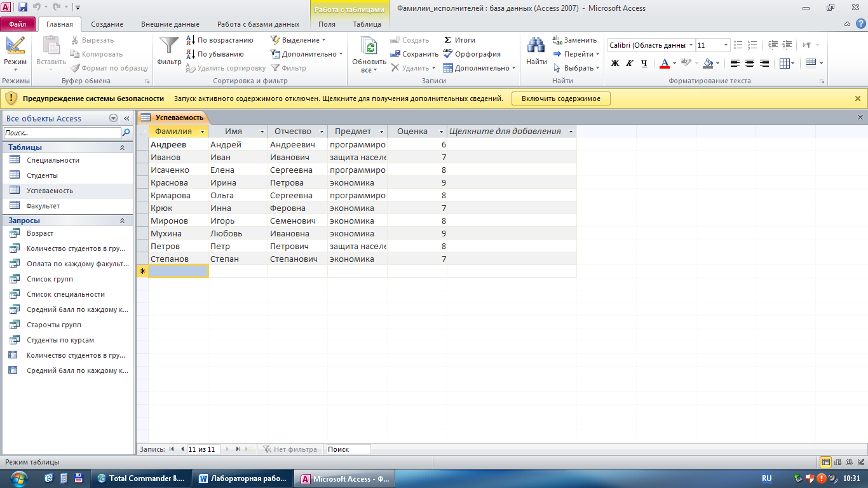Align text center
The image size is (868, 488).
(x=750, y=64)
